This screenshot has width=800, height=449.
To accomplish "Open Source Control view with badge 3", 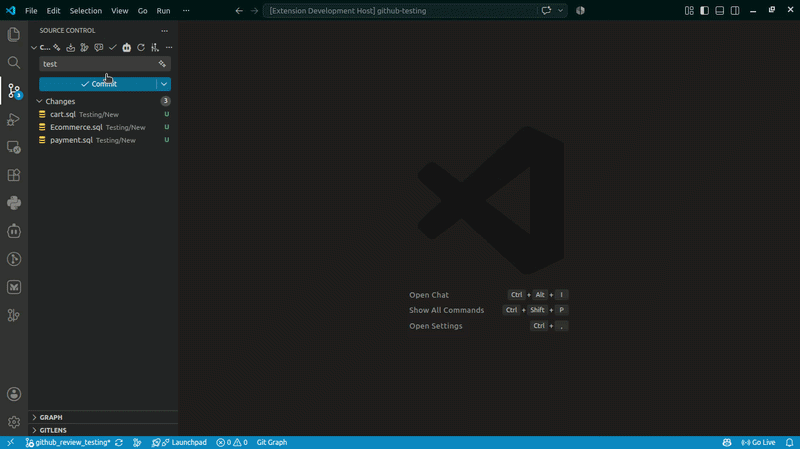I will 14,91.
